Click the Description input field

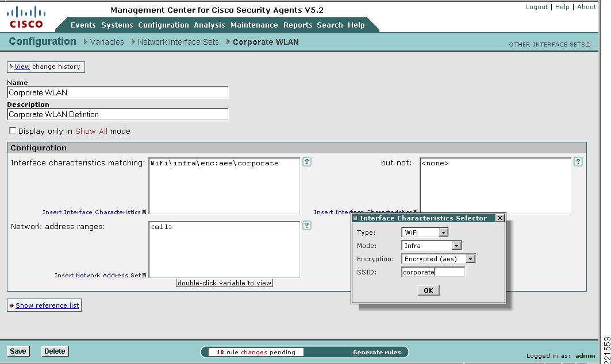click(117, 114)
